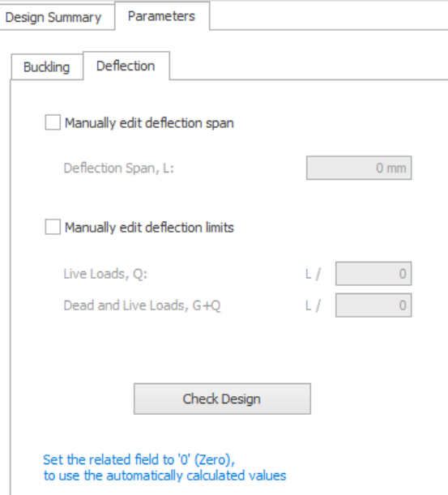Enable Manually edit deflection span checkbox
The height and width of the screenshot is (495, 448).
click(x=53, y=122)
